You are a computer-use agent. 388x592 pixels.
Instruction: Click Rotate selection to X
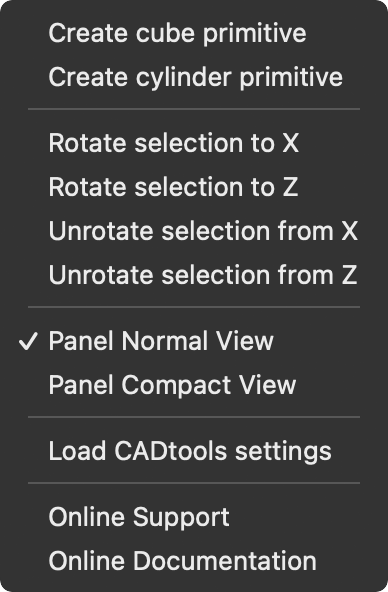coord(194,143)
